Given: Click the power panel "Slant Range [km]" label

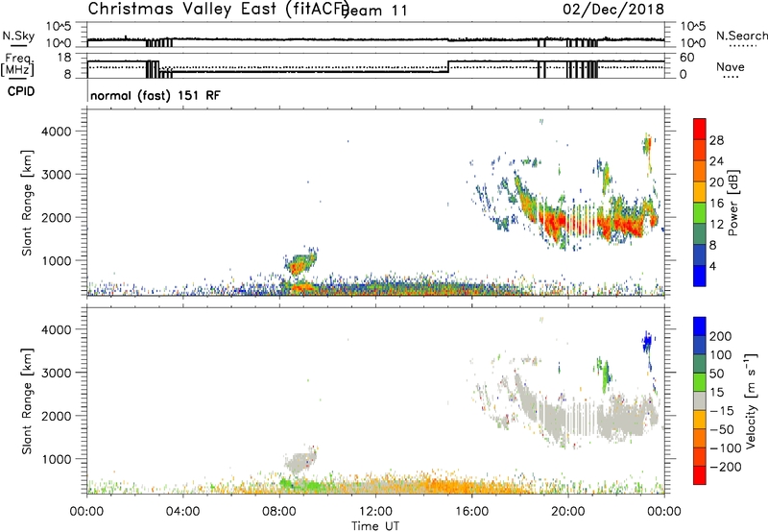Looking at the screenshot, I should 27,203.
